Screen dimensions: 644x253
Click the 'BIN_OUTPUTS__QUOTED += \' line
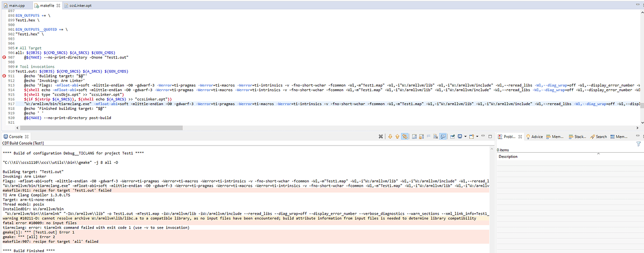[42, 29]
